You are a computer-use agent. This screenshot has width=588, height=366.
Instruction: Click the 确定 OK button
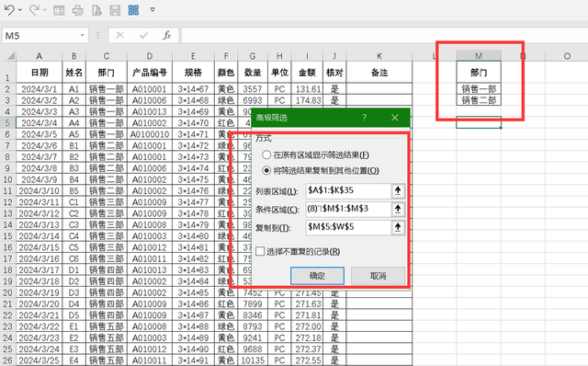(x=317, y=276)
